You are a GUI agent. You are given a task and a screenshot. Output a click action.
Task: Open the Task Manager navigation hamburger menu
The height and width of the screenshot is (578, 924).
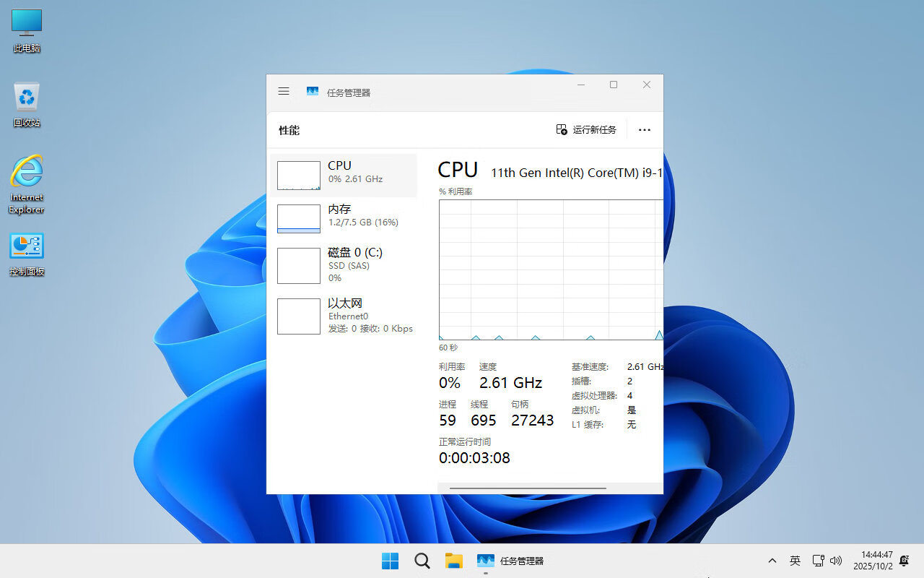(x=283, y=91)
